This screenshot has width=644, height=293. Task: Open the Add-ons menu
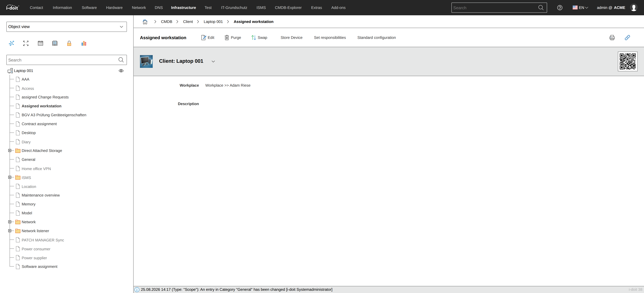coord(338,8)
